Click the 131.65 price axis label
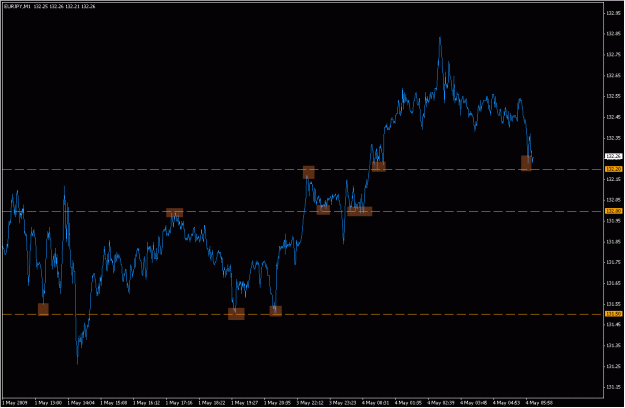 pos(613,283)
